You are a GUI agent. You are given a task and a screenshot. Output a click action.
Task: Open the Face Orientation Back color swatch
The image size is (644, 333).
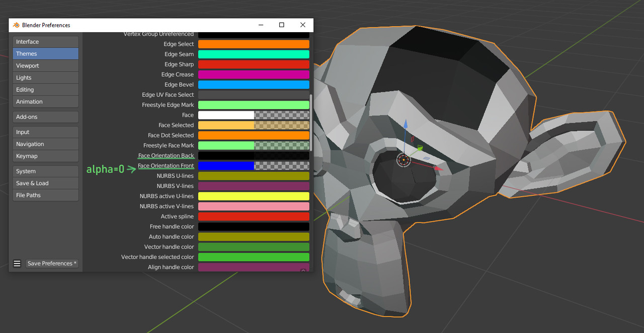click(254, 156)
